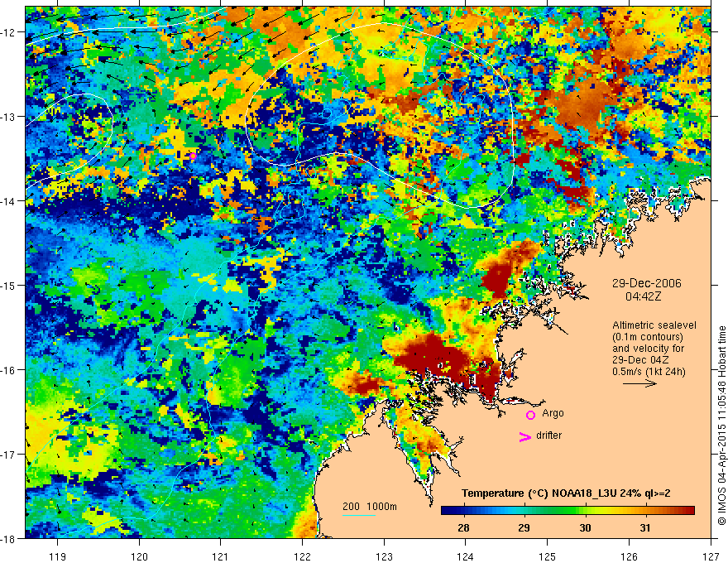Click the color bar value 28
728x563 pixels.
pyautogui.click(x=463, y=527)
